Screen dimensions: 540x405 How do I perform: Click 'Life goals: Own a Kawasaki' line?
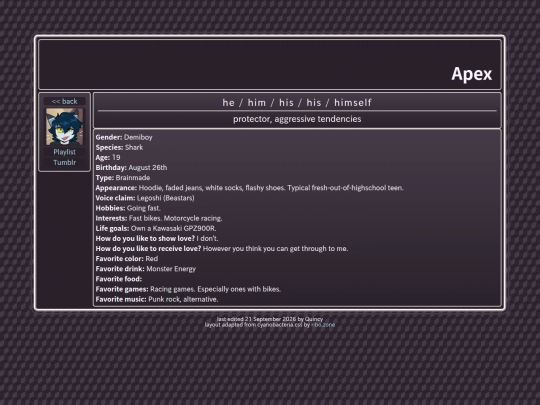(x=156, y=228)
